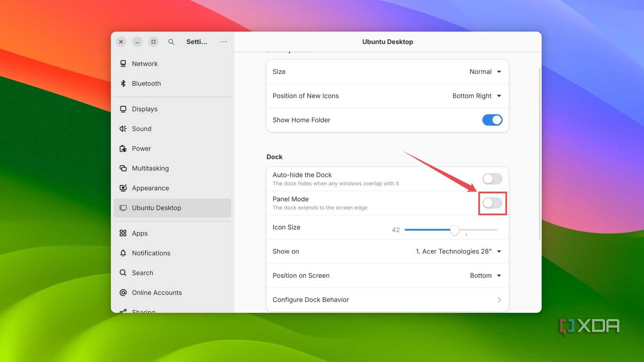Open the Bluetooth settings icon

tap(123, 83)
